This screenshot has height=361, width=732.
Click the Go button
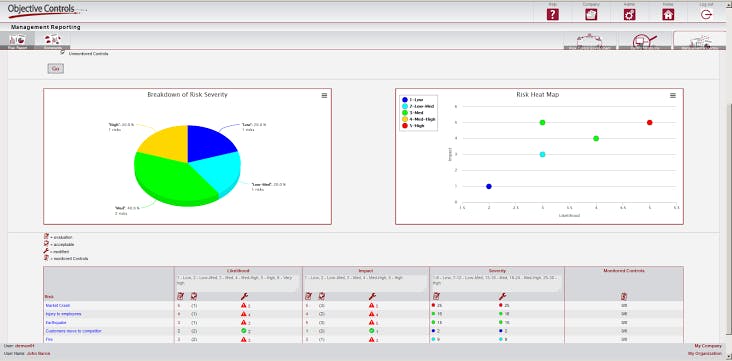pyautogui.click(x=56, y=69)
